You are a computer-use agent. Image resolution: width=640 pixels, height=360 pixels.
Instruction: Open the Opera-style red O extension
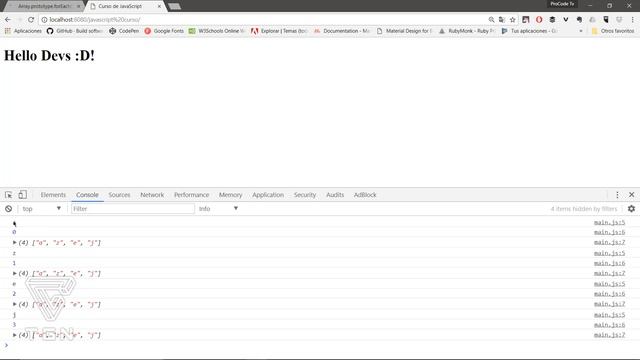[x=539, y=20]
